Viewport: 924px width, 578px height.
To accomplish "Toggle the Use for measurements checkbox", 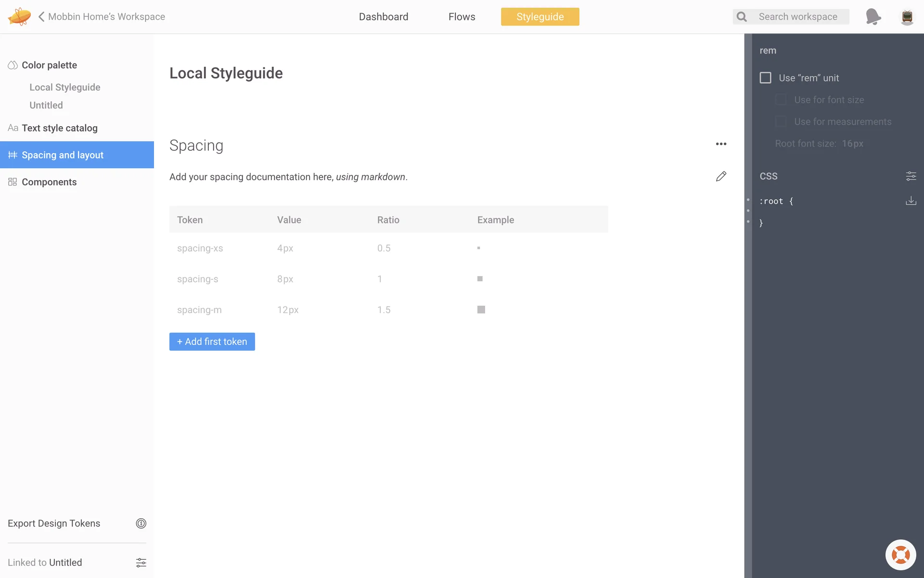I will (x=781, y=122).
